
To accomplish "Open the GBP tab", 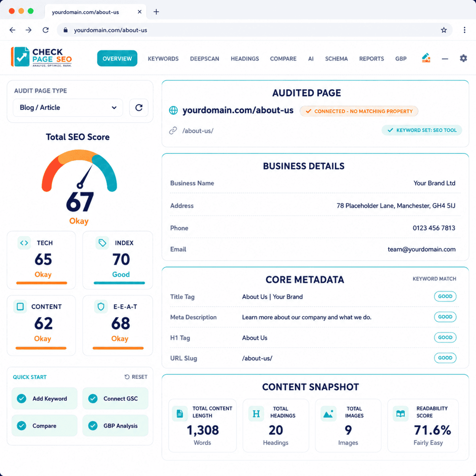I will pyautogui.click(x=401, y=59).
